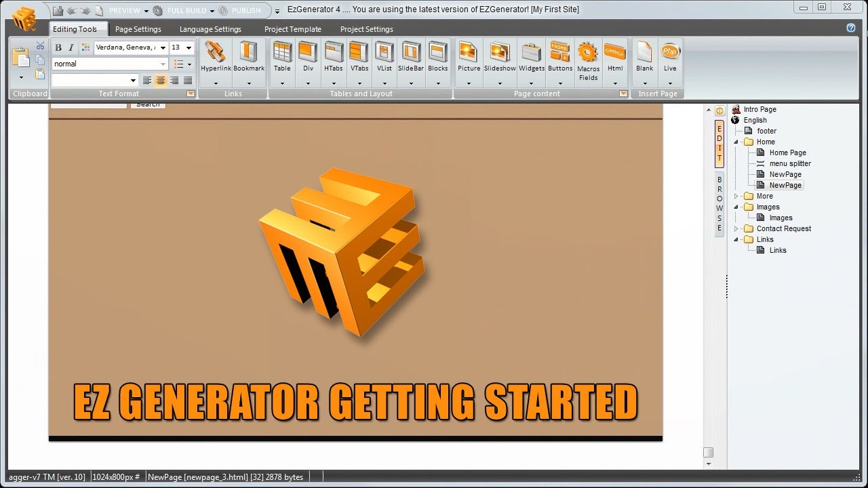Click the Paste clipboard icon
Viewport: 868px width, 488px height.
pos(21,57)
